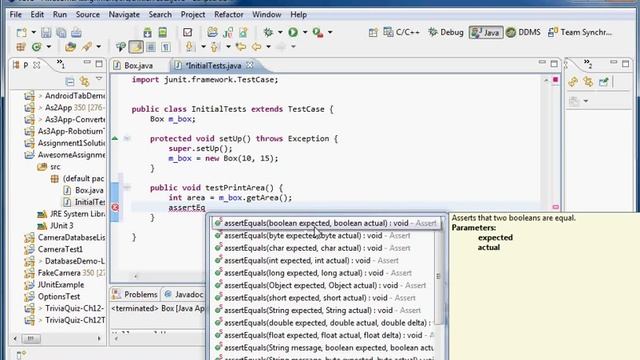Open the hidden views chevron in left panel

pyautogui.click(x=60, y=64)
